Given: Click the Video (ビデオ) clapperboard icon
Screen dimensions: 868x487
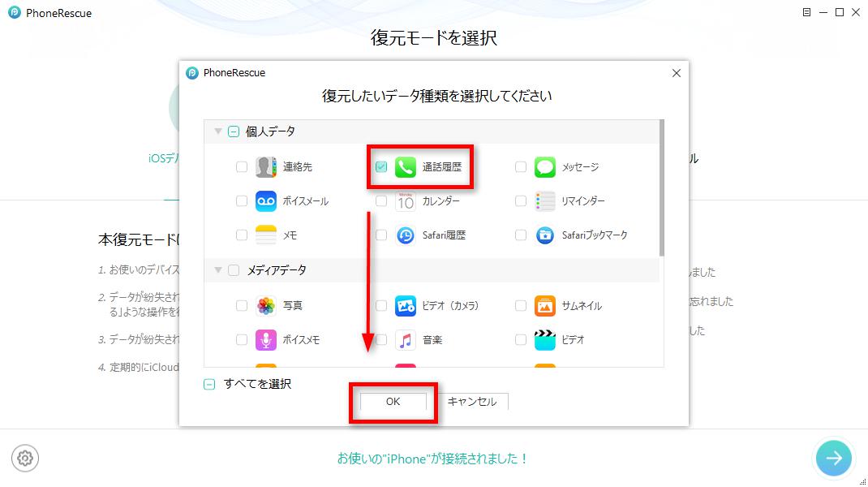Looking at the screenshot, I should pyautogui.click(x=544, y=339).
